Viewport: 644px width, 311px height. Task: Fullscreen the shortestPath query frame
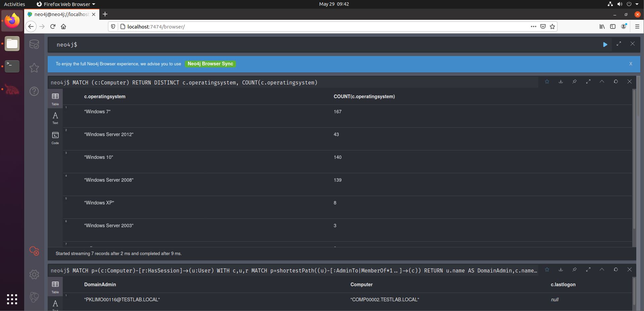click(588, 270)
